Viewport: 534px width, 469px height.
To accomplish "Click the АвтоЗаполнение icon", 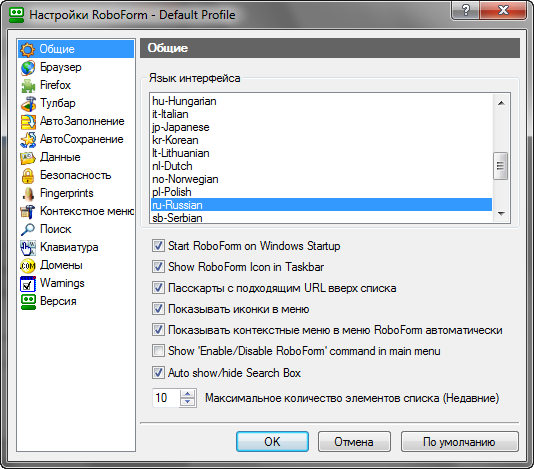I will pos(28,122).
